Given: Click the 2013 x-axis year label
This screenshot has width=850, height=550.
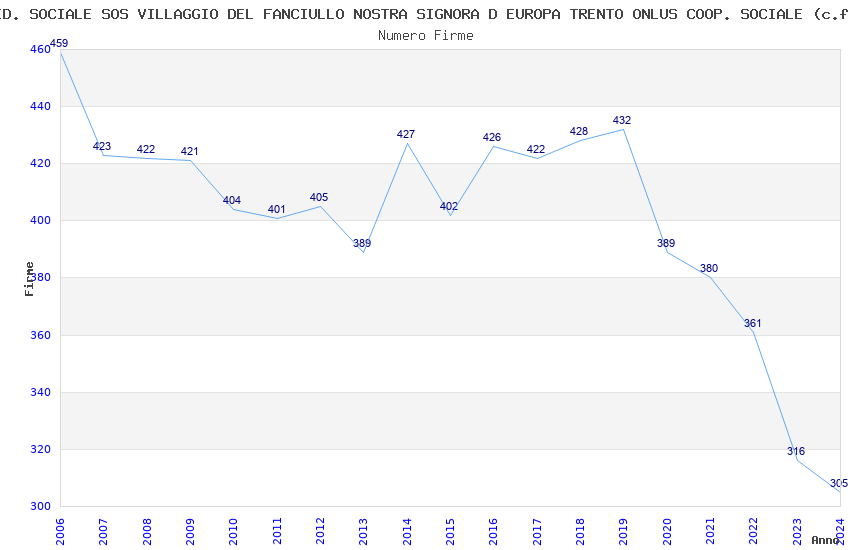Looking at the screenshot, I should pyautogui.click(x=363, y=532).
